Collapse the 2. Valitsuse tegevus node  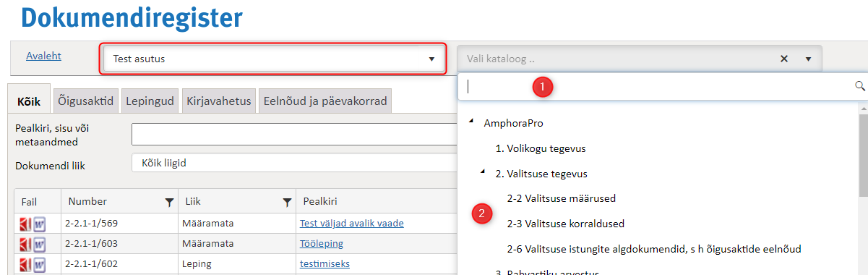(x=483, y=172)
